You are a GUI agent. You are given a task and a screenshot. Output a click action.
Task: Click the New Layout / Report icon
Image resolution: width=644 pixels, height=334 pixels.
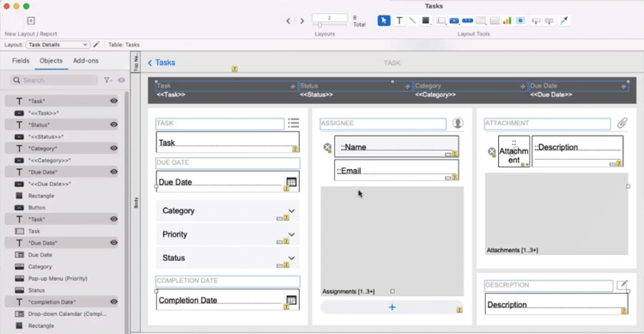click(31, 21)
